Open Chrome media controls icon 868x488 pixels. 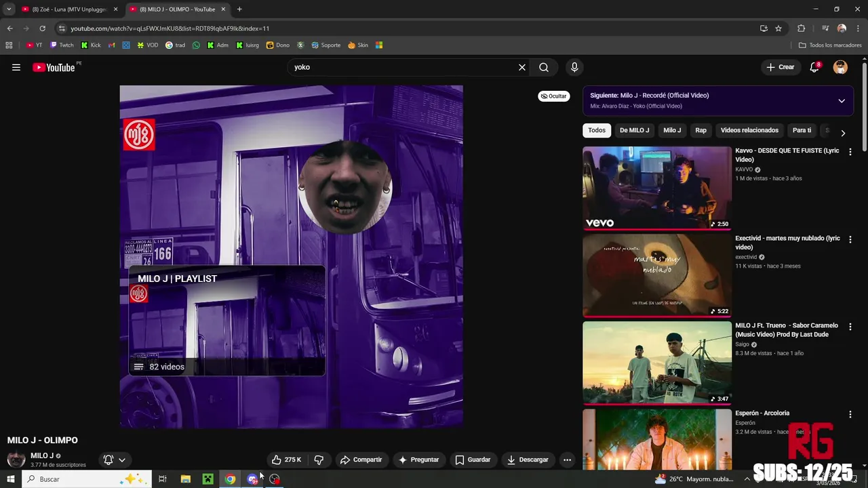tap(825, 28)
